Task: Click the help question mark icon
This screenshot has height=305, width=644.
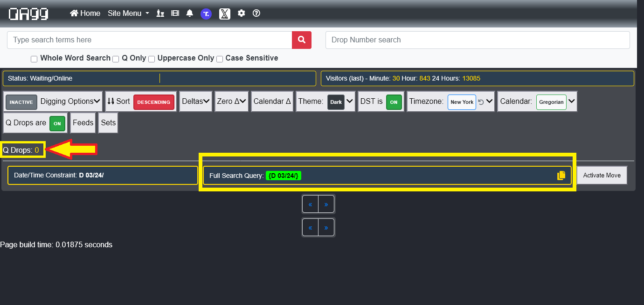Action: coord(256,14)
